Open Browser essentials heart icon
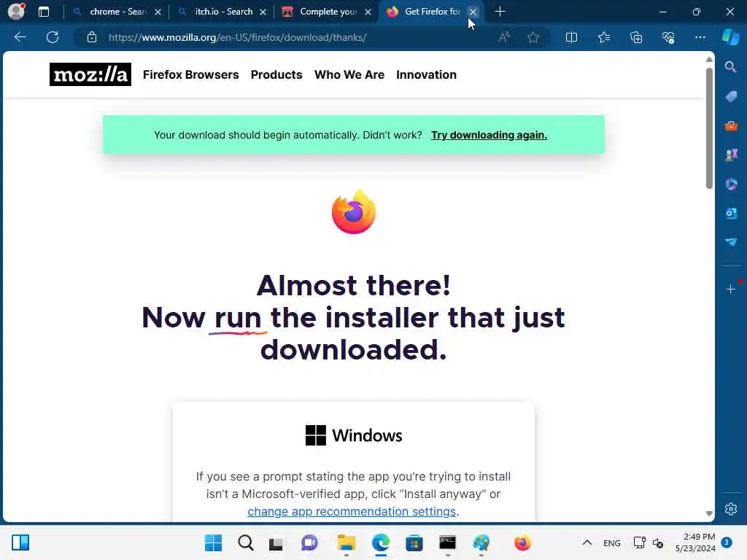747x560 pixels. point(668,37)
